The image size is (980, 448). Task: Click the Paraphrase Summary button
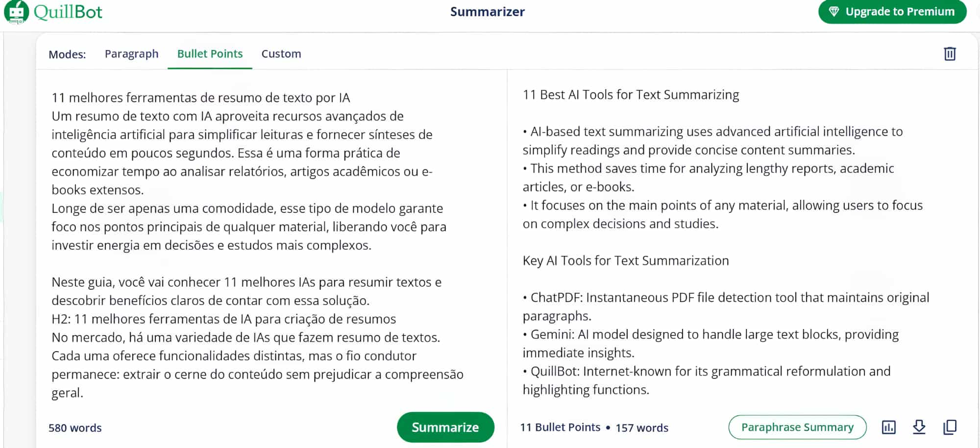point(797,427)
